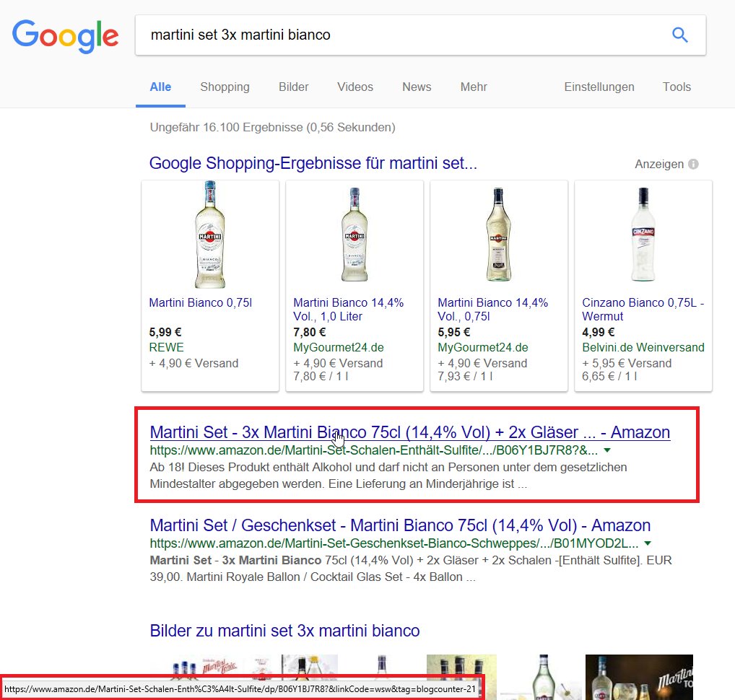
Task: Click MyGourmet24.de under 7,80 € offer
Action: coord(339,347)
